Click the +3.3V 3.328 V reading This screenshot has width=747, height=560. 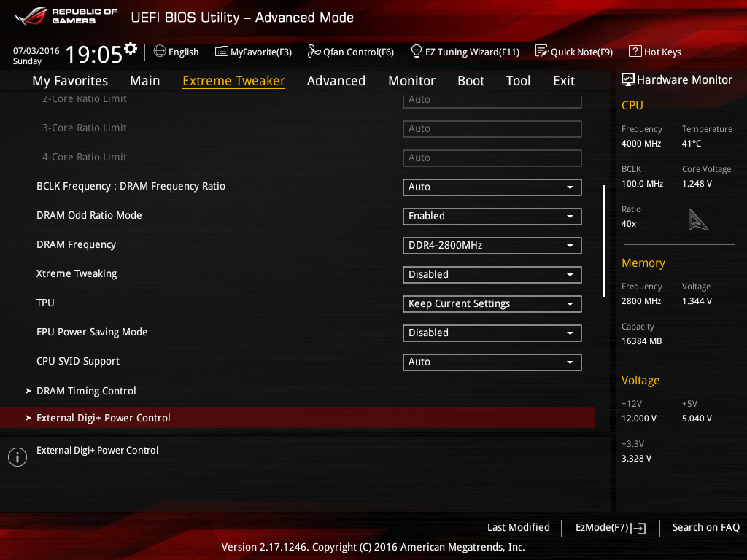point(636,459)
